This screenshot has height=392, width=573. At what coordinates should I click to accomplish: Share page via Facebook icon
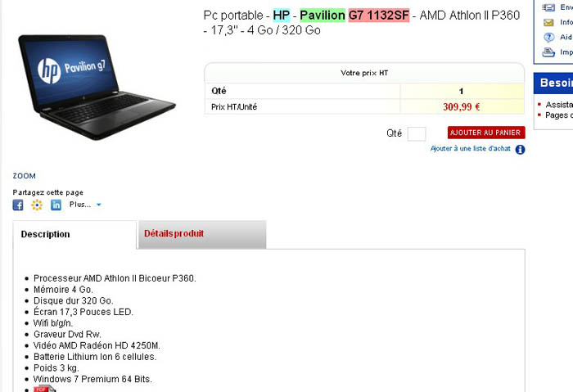click(18, 205)
